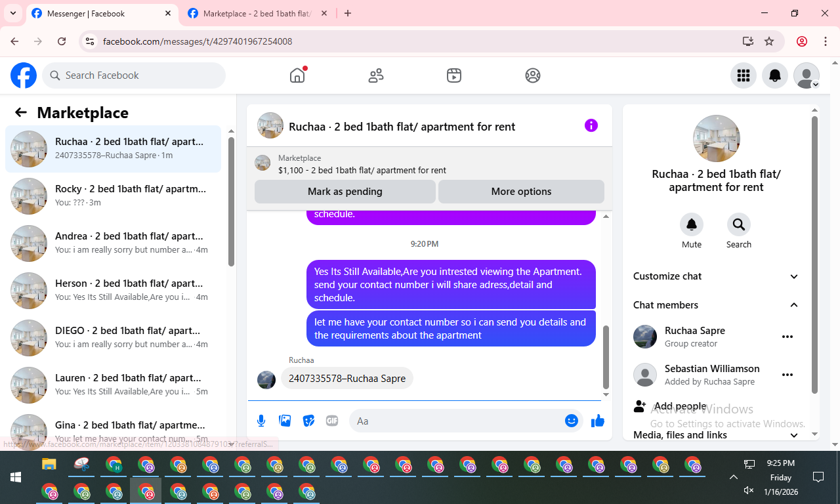This screenshot has width=840, height=504.
Task: Close the Marketplace browser tab
Action: pyautogui.click(x=324, y=13)
